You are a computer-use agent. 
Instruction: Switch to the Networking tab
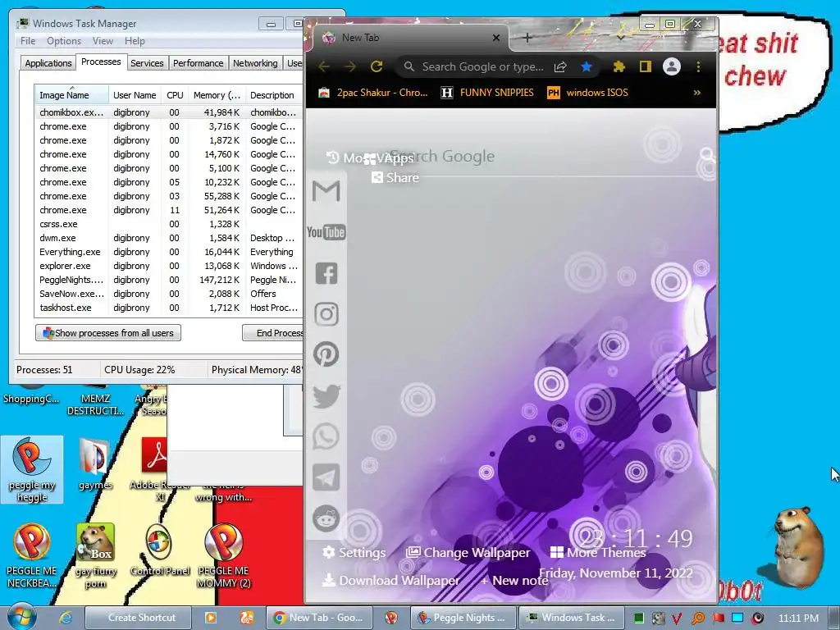click(x=255, y=63)
